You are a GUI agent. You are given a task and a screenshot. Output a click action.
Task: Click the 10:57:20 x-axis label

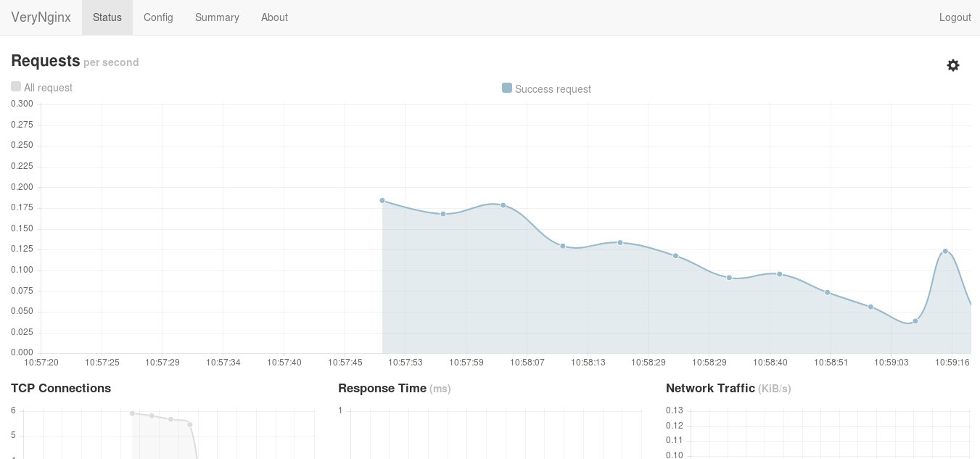pos(41,362)
